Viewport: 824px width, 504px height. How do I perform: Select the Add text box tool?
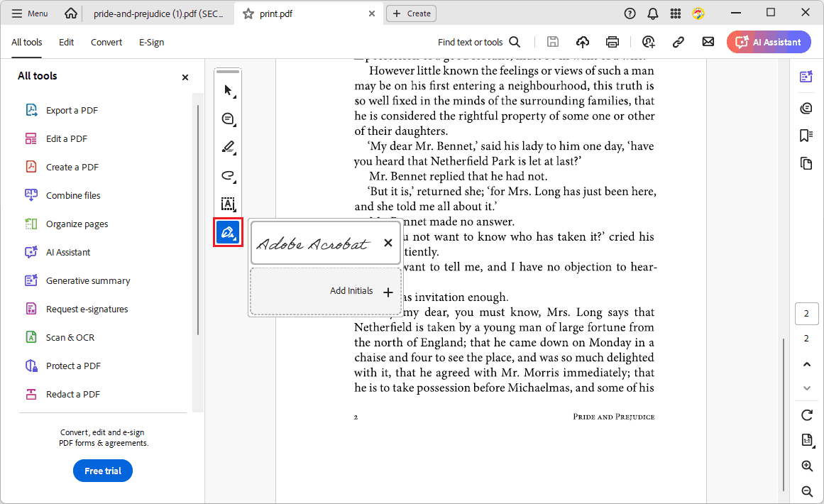[228, 204]
